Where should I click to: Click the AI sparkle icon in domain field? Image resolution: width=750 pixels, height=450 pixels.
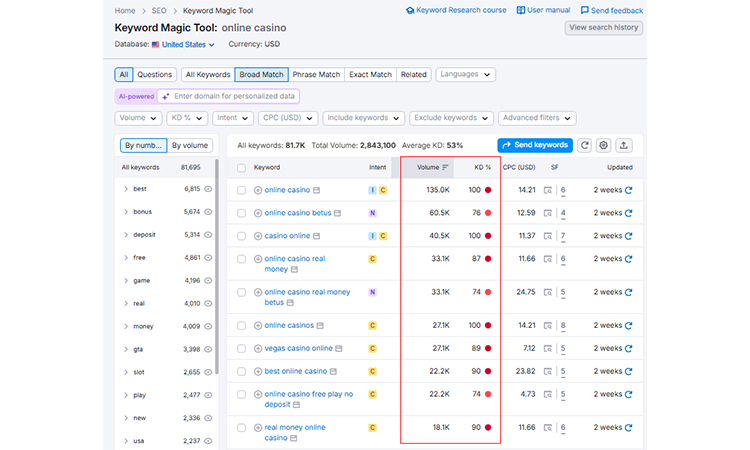tap(165, 97)
